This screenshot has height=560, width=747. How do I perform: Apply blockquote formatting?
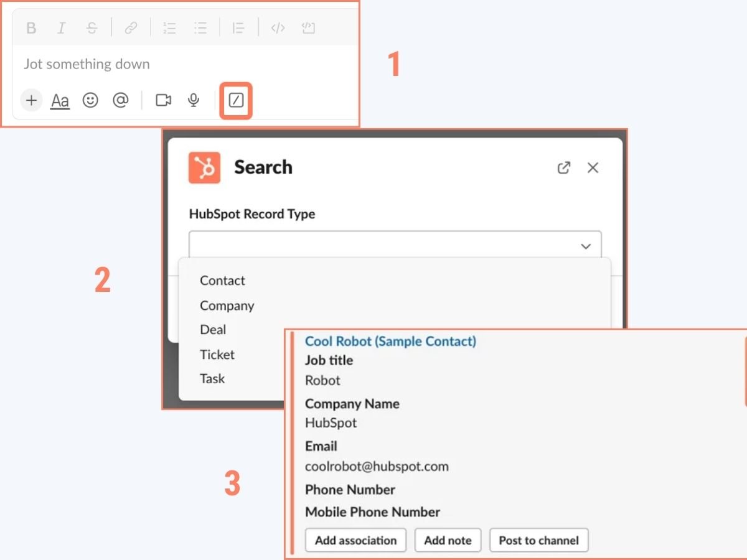(x=238, y=28)
